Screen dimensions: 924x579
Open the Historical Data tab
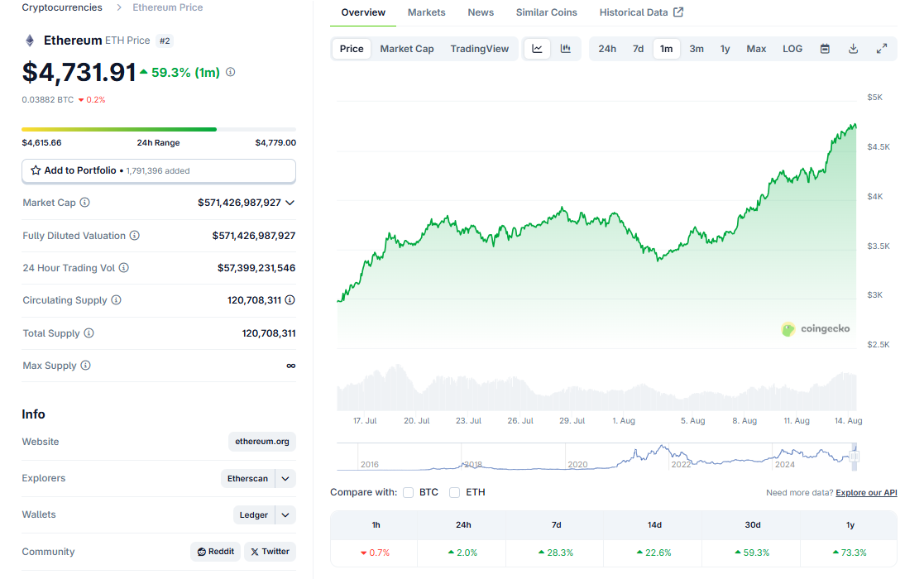tap(641, 12)
